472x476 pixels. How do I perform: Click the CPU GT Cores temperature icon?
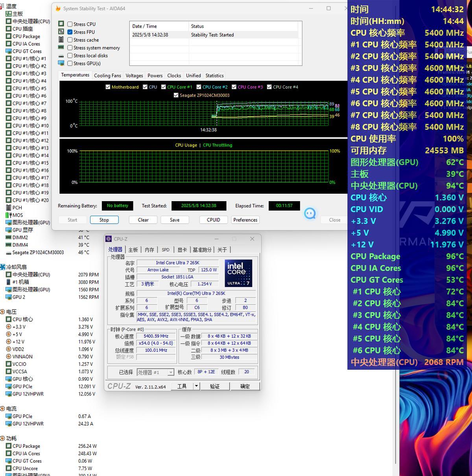pos(9,51)
